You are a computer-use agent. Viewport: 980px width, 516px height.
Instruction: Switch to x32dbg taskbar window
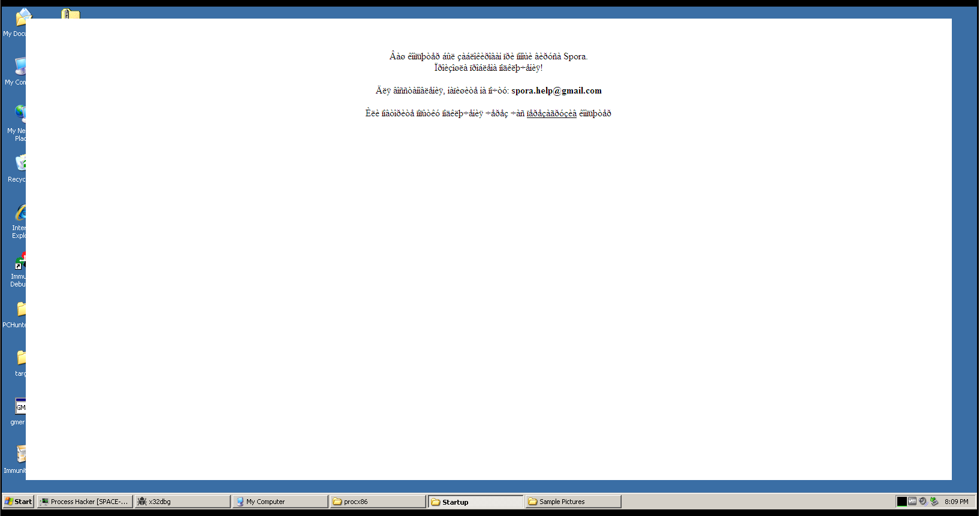[x=183, y=502]
